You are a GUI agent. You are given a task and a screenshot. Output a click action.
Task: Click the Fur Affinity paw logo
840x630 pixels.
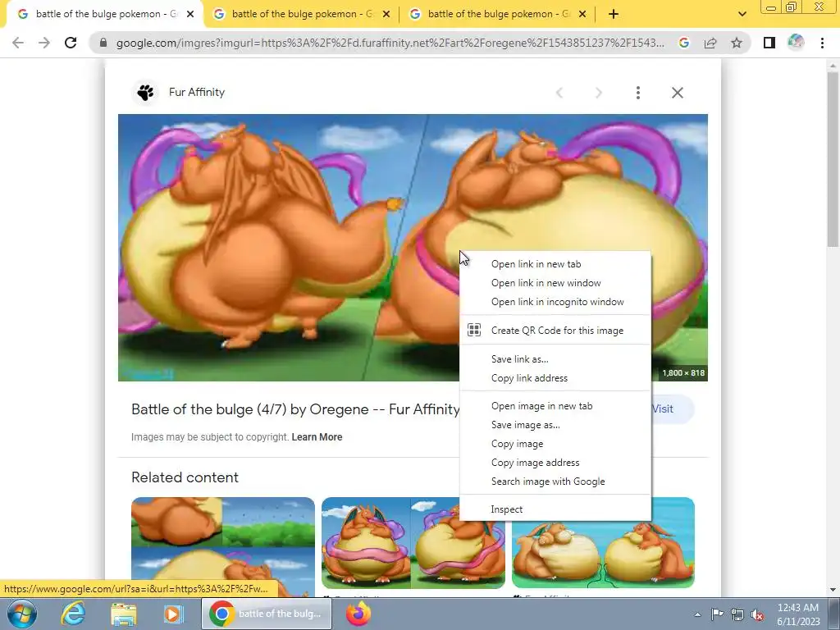[145, 93]
